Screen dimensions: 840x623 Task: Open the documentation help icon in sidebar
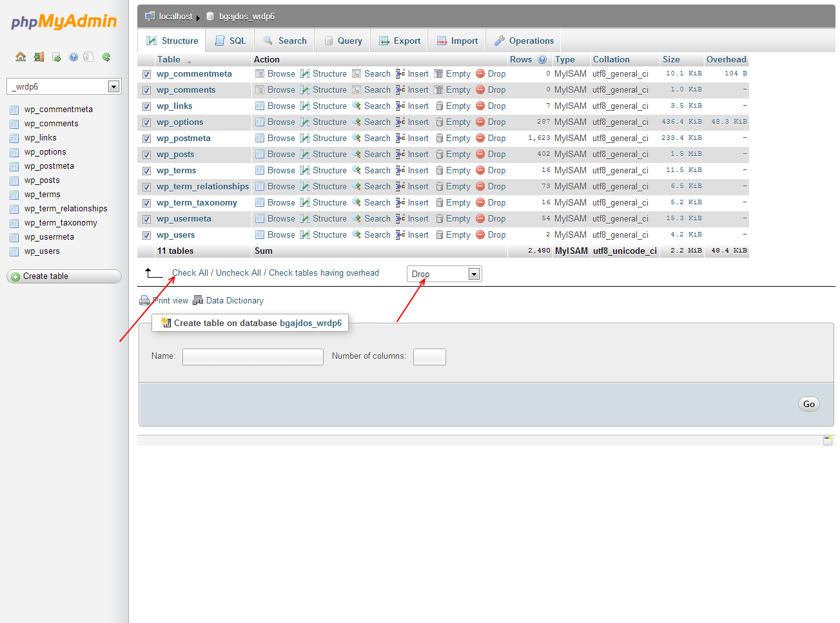tap(73, 57)
